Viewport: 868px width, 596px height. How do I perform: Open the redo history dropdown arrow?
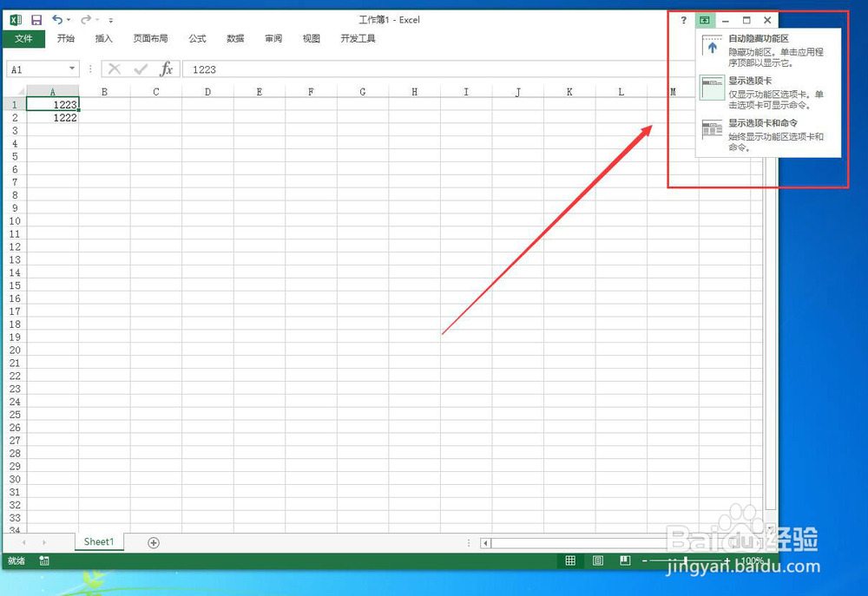pos(97,20)
